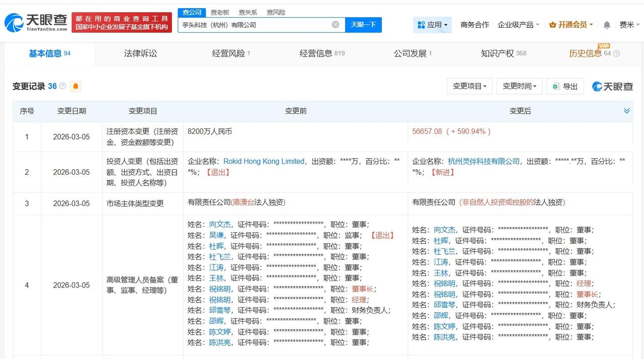This screenshot has width=644, height=359.
Task: Open the 变更项目 filter dropdown
Action: coord(469,86)
